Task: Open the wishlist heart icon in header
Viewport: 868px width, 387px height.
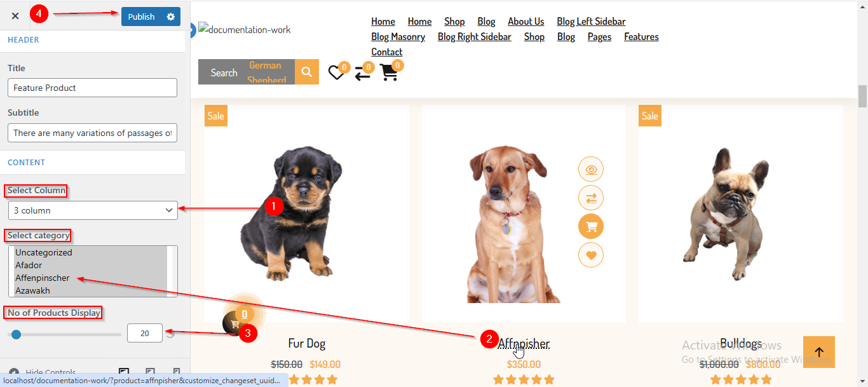Action: 336,73
